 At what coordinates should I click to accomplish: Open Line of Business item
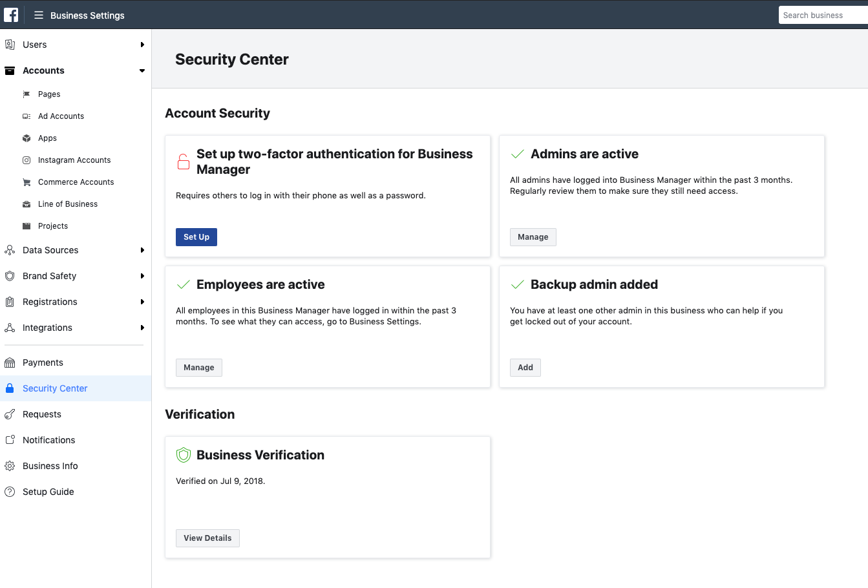68,204
